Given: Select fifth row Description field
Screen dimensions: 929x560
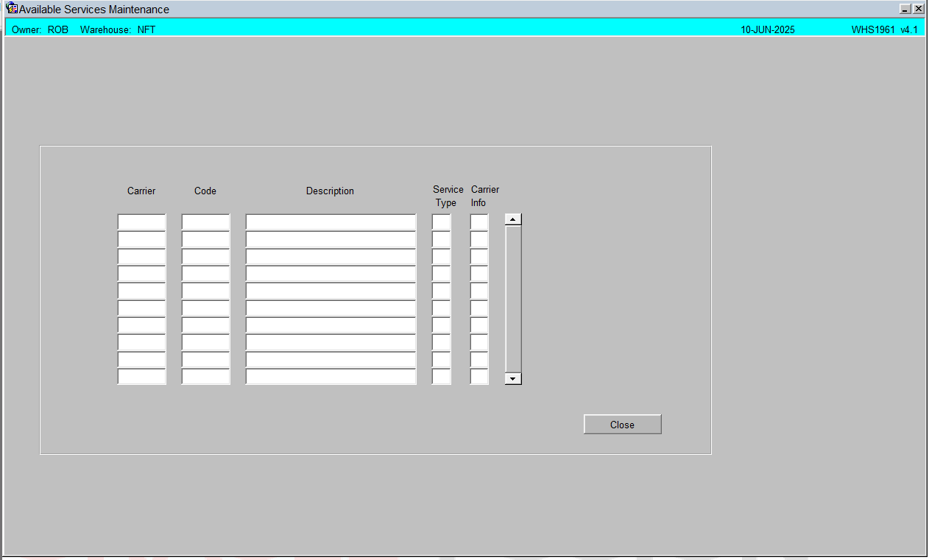Looking at the screenshot, I should (331, 291).
